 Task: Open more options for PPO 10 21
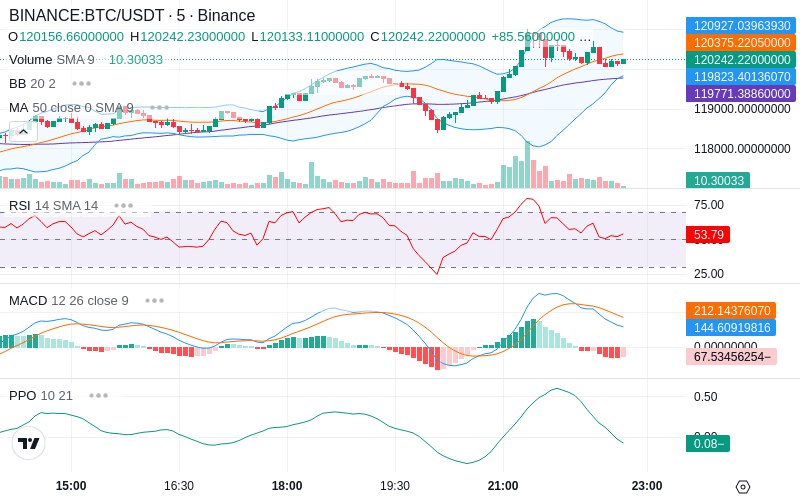(x=98, y=395)
